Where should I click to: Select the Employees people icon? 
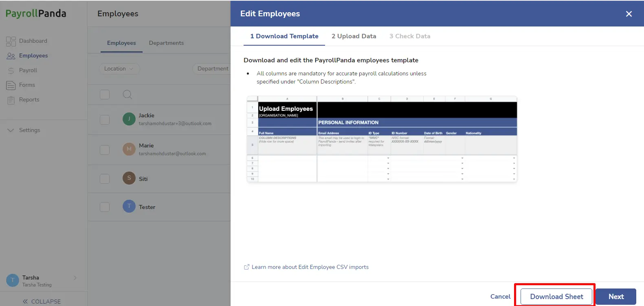pos(11,56)
